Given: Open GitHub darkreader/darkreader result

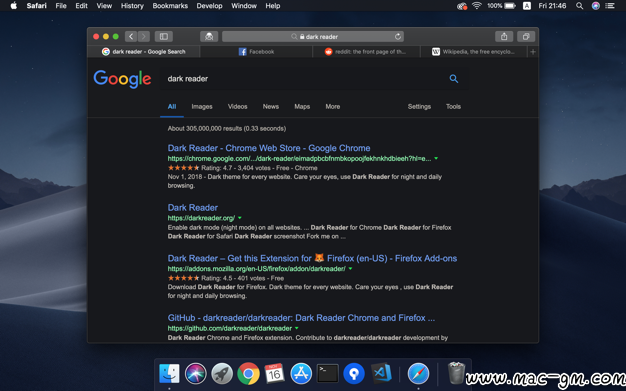Looking at the screenshot, I should click(301, 318).
